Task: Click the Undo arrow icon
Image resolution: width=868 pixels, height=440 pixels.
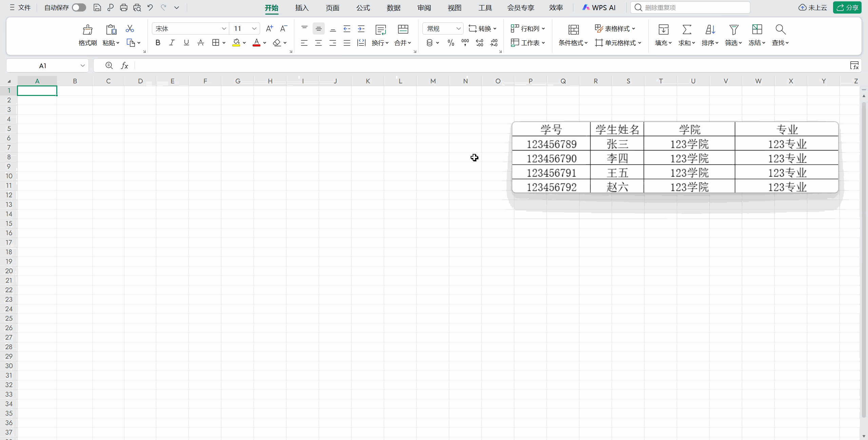Action: [x=150, y=7]
